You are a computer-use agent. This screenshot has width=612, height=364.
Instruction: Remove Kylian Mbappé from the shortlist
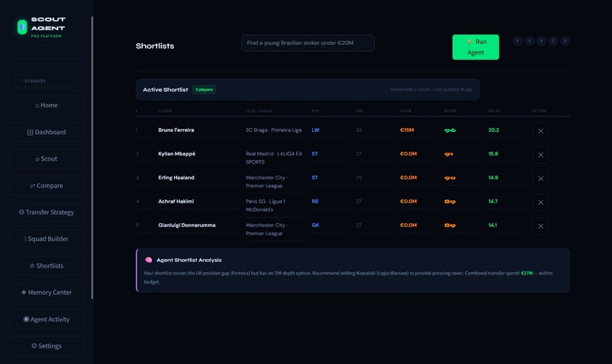click(x=541, y=155)
